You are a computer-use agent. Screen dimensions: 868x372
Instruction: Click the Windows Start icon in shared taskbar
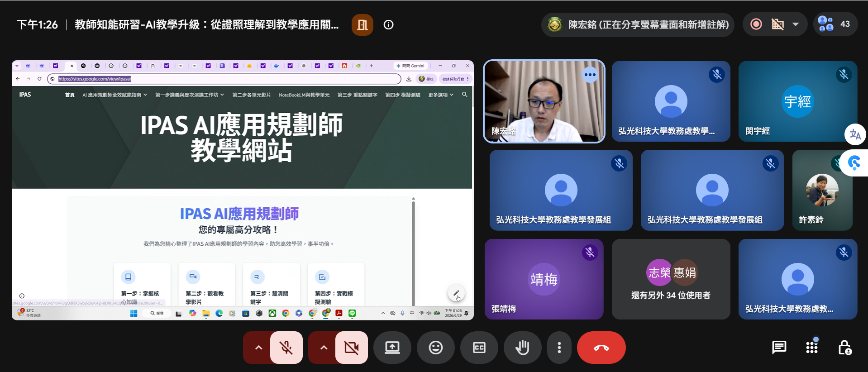[x=134, y=313]
